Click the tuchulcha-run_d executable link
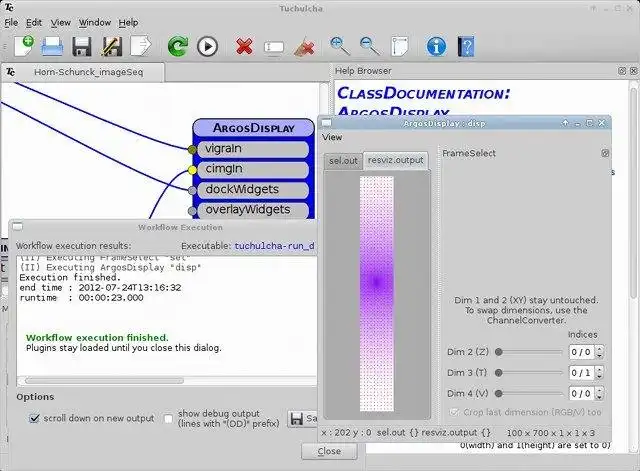 point(274,246)
